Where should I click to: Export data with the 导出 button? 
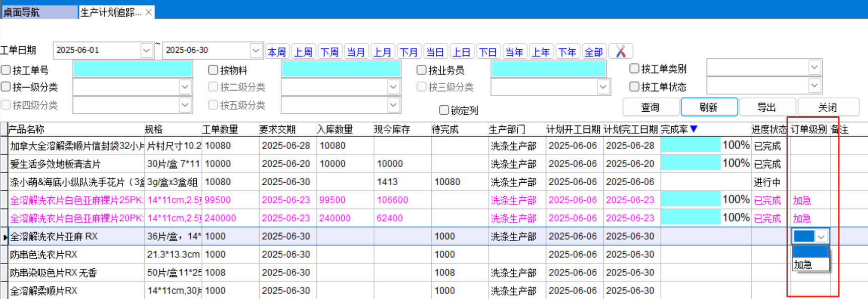click(x=767, y=107)
